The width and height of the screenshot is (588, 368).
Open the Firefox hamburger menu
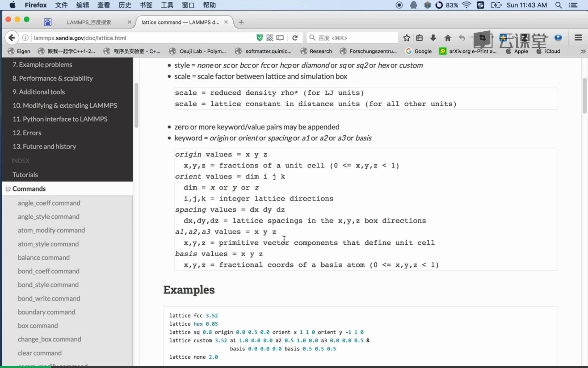pos(578,38)
